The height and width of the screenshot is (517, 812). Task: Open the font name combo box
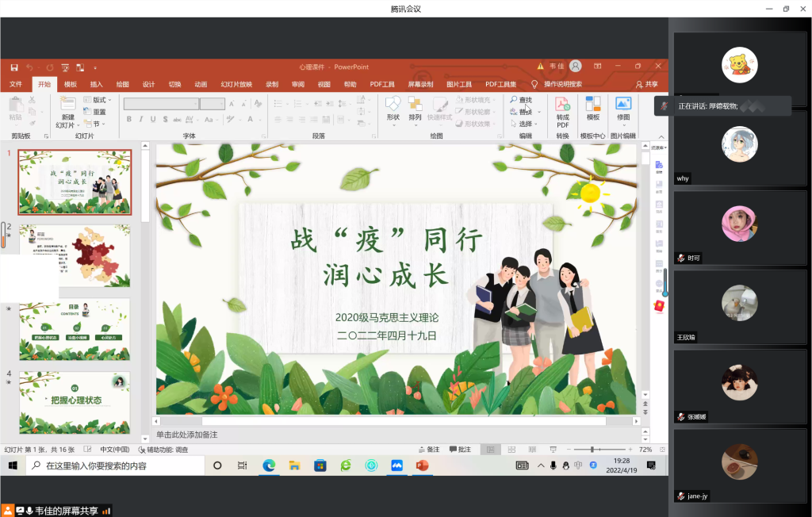pos(160,104)
